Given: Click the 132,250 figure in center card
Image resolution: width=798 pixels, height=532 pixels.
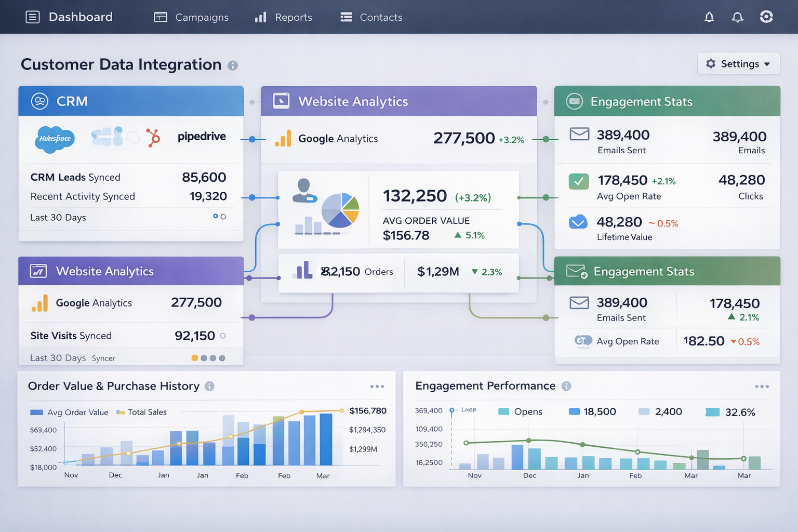Looking at the screenshot, I should tap(415, 196).
